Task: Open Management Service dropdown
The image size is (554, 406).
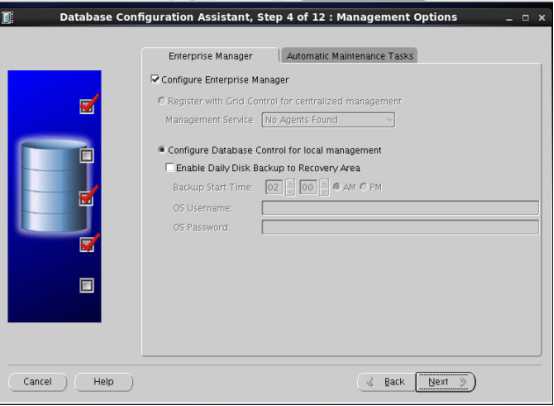Action: [x=328, y=120]
